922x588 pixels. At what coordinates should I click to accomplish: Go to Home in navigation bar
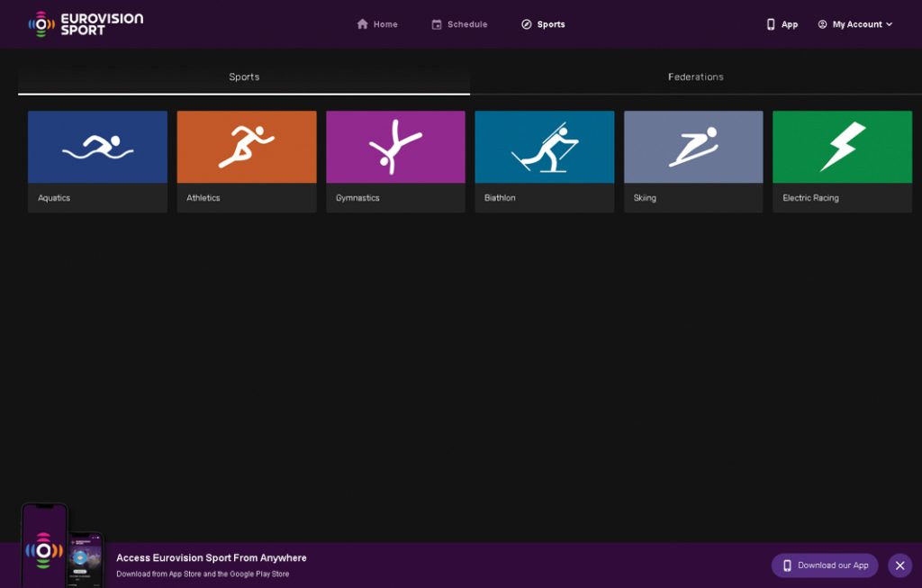377,24
